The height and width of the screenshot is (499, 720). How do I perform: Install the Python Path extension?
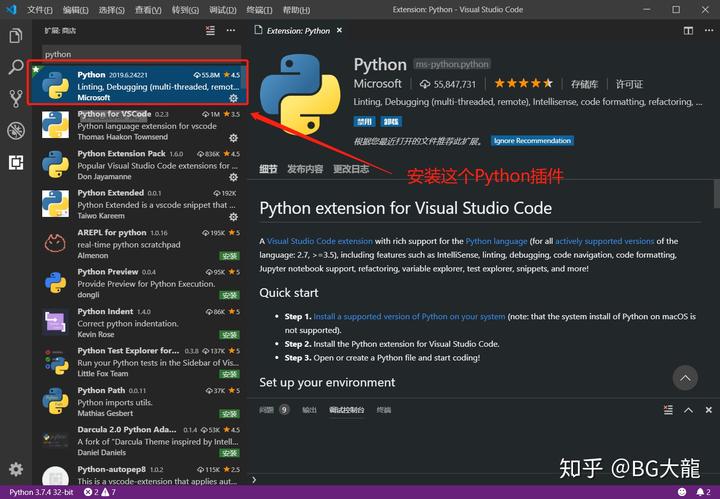click(229, 414)
